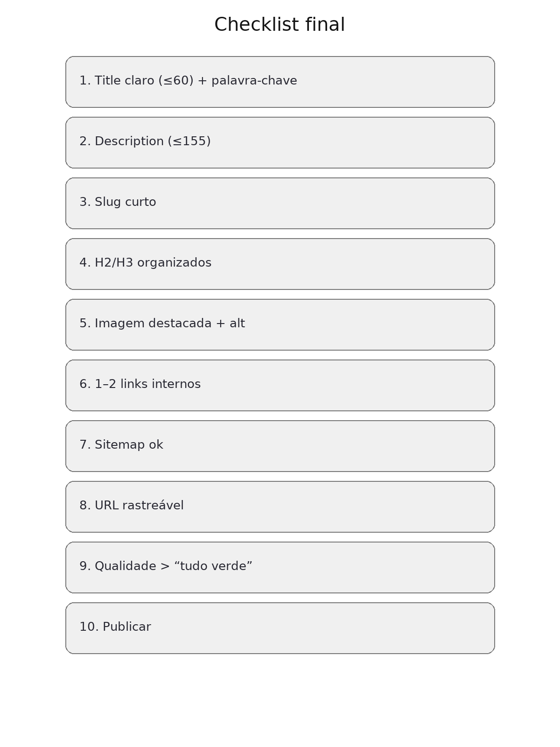Click the '(≤155)' text in item 2

(x=189, y=141)
